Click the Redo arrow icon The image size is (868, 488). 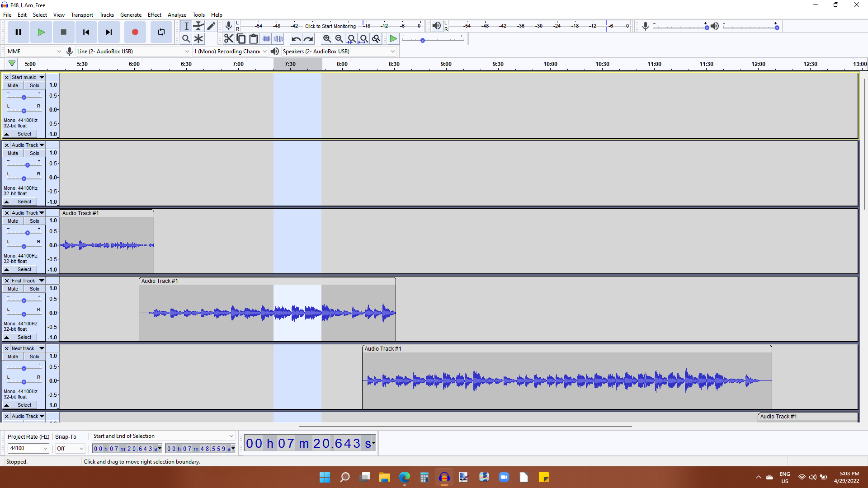point(308,39)
